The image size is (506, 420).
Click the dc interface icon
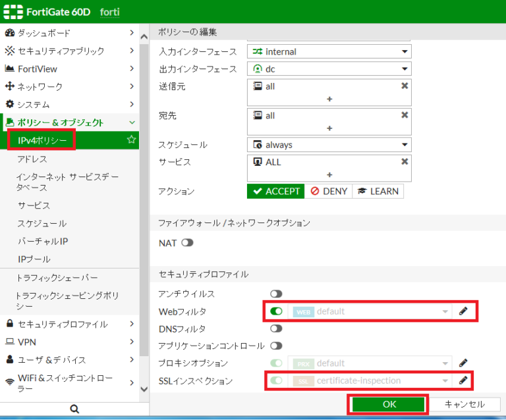[x=258, y=68]
